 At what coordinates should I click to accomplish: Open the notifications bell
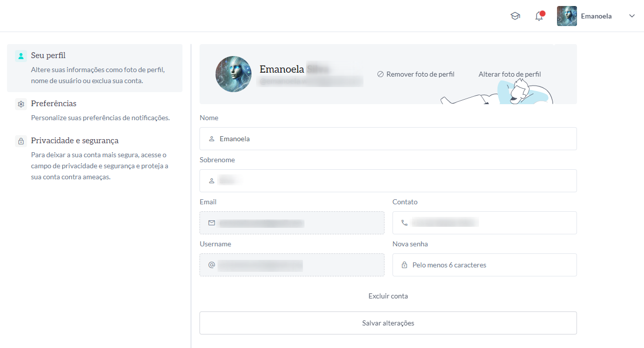pos(539,16)
